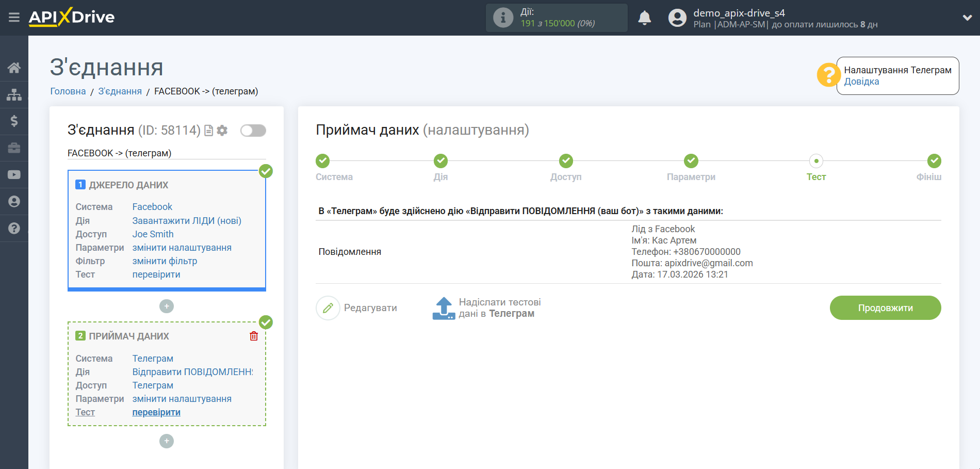This screenshot has height=469, width=980.
Task: Open the hamburger menu in the header
Action: tap(14, 18)
